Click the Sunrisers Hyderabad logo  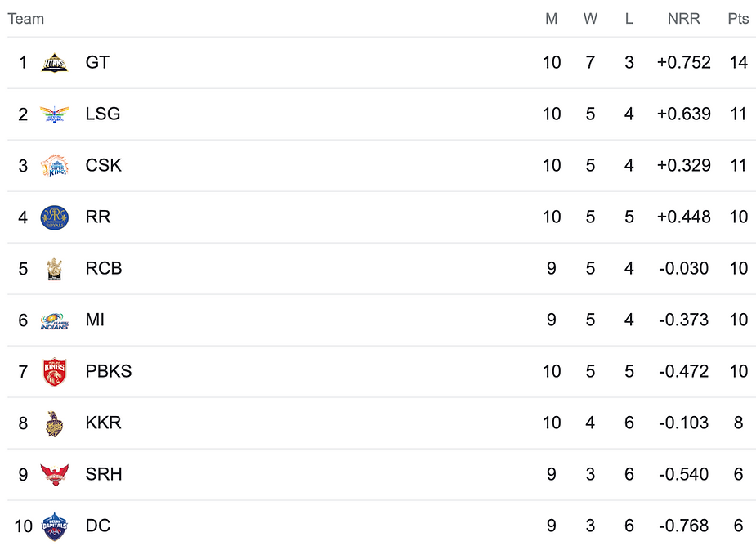[x=55, y=475]
